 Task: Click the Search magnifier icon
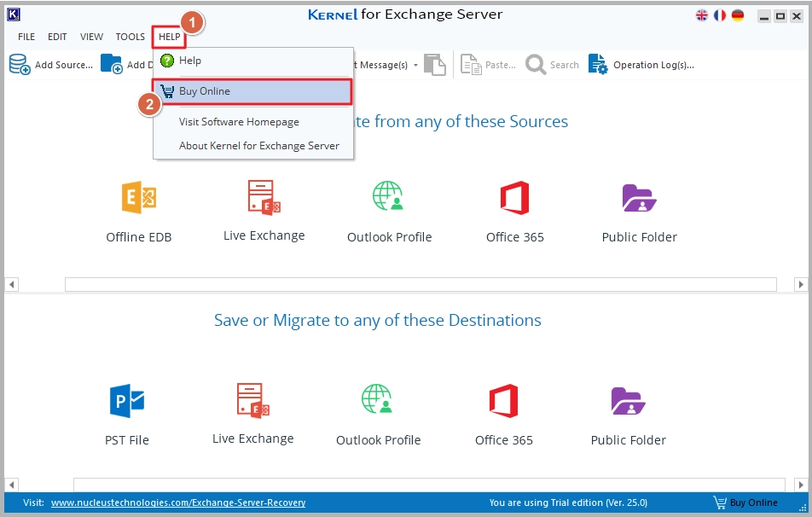click(536, 65)
